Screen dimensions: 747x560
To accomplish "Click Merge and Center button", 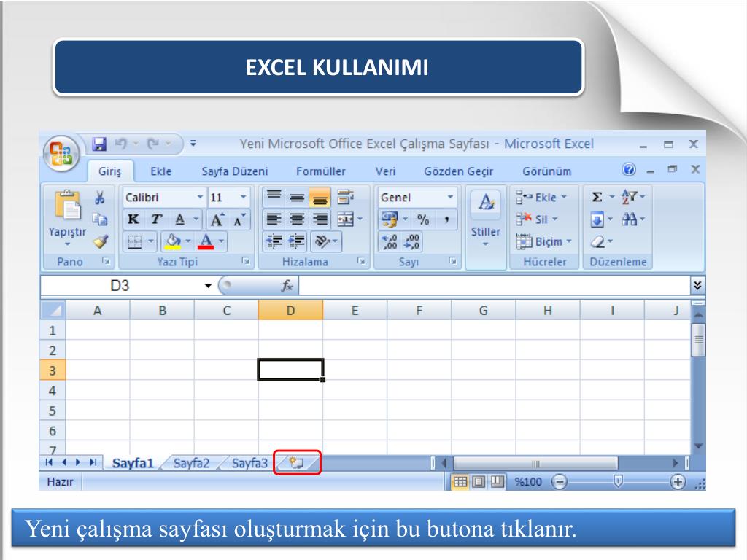I will (x=345, y=219).
